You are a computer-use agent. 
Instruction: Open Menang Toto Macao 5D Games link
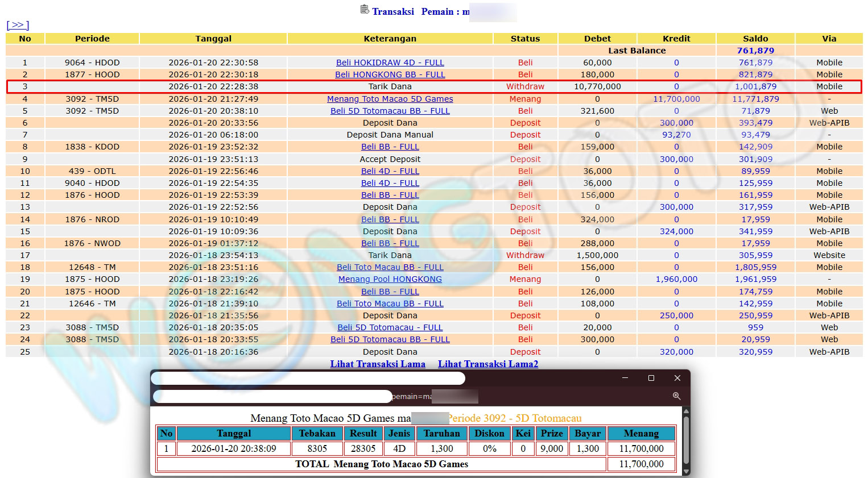(x=390, y=99)
